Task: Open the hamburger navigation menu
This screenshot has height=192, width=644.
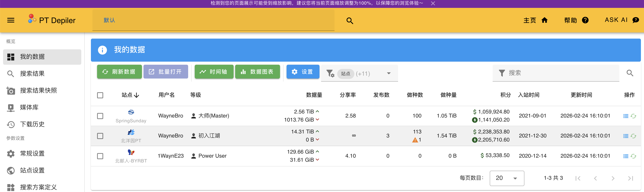Action: tap(11, 20)
